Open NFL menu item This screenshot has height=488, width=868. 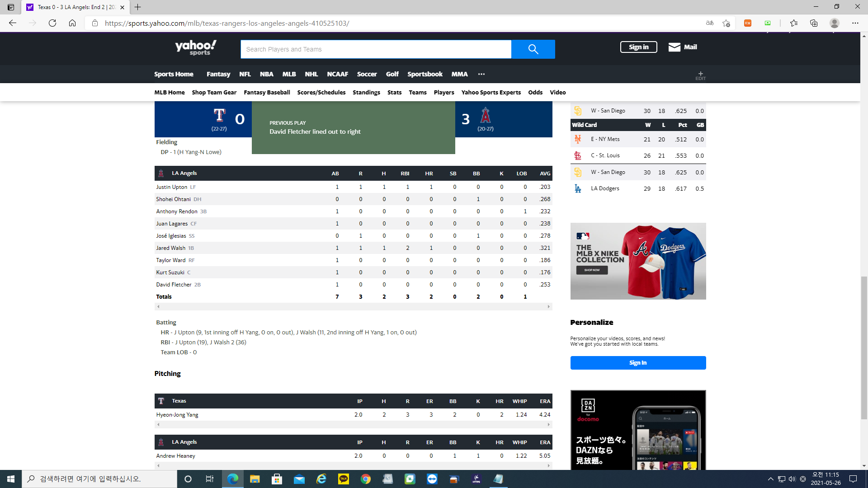[245, 74]
